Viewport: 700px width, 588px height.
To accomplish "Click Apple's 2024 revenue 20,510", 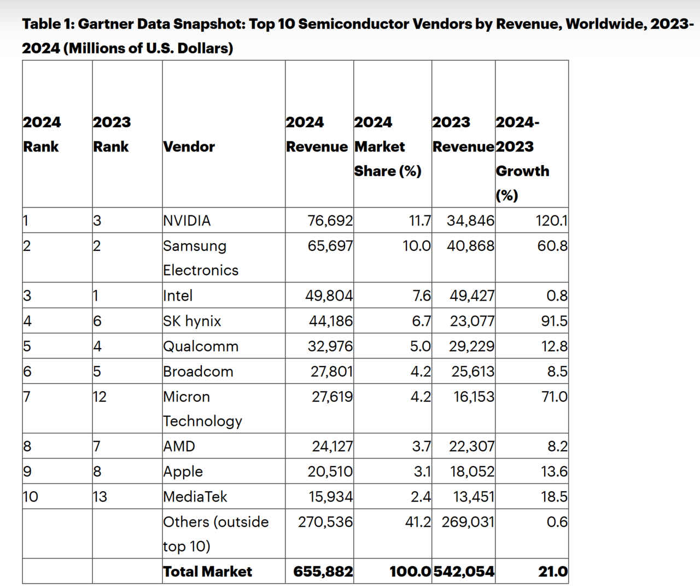I will tap(330, 471).
